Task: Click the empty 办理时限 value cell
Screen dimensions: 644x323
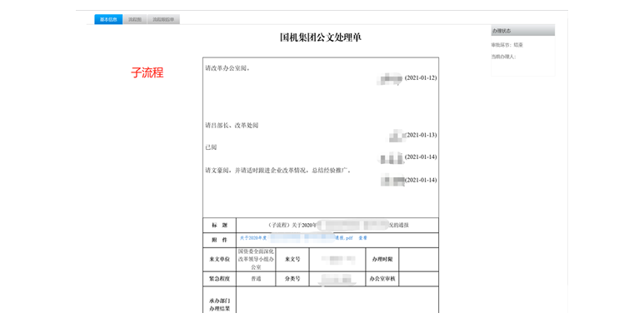Action: coord(418,260)
